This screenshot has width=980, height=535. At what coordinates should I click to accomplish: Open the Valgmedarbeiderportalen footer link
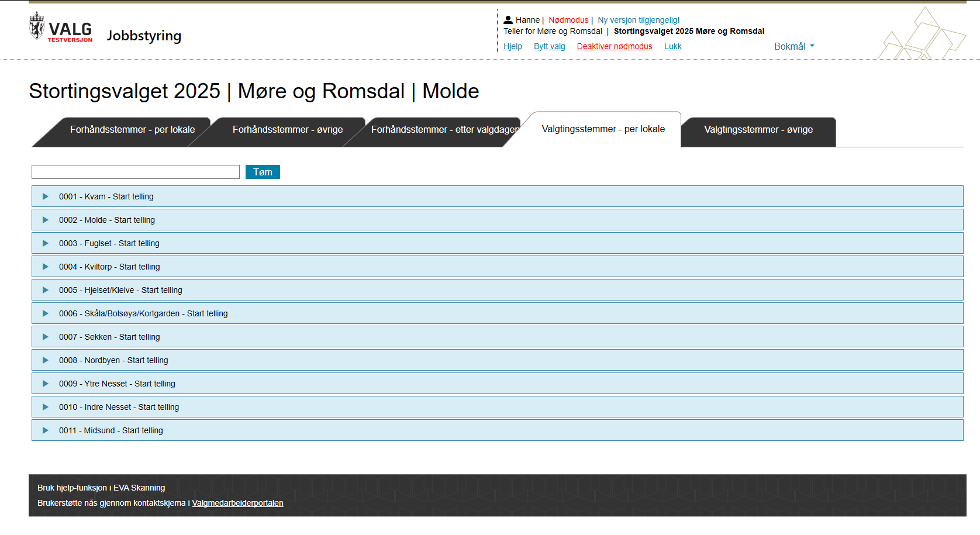pyautogui.click(x=237, y=503)
